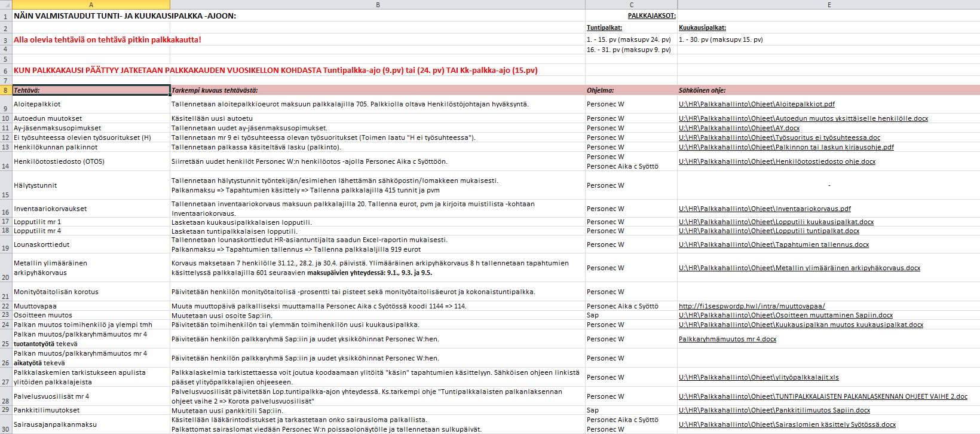Image resolution: width=980 pixels, height=434 pixels.
Task: Select the 'Henkilöotostiedosto (OTOS)' cell
Action: click(91, 161)
